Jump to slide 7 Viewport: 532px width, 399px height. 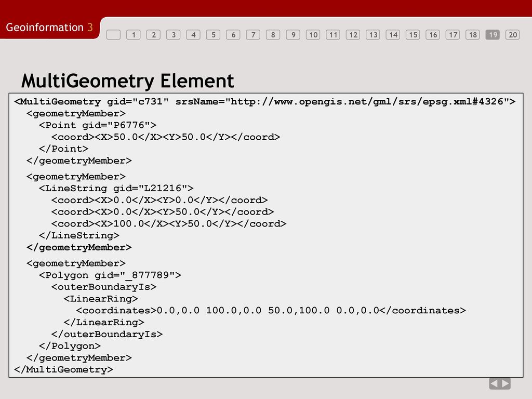click(x=253, y=35)
